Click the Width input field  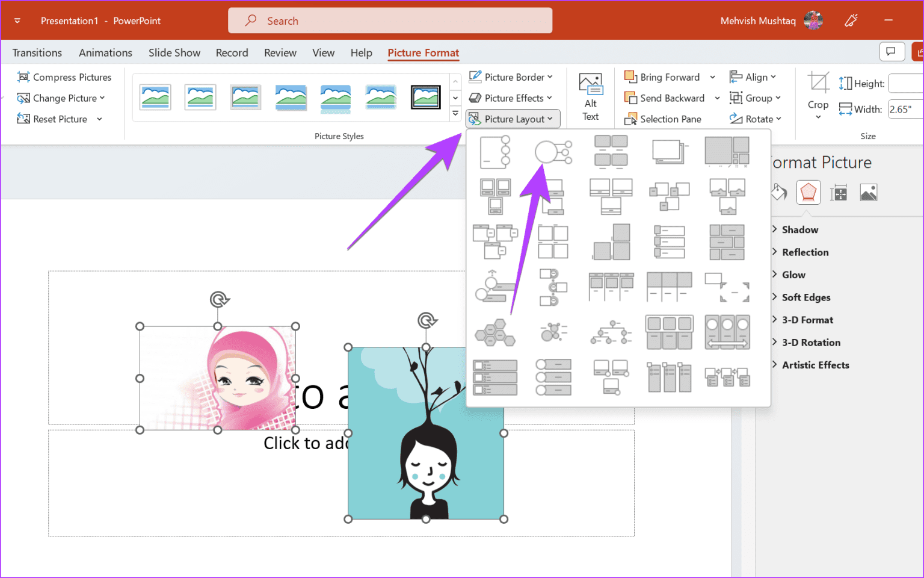tap(905, 109)
